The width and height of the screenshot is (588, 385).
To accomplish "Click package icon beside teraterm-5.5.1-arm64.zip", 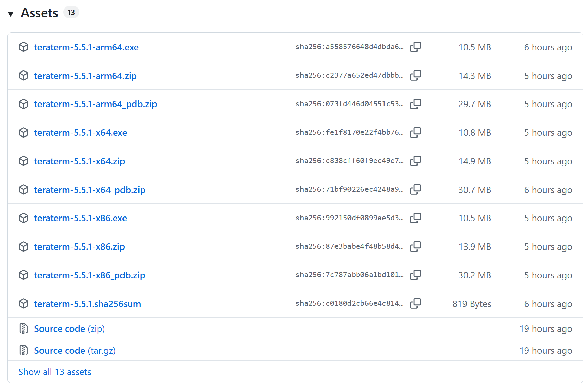I will (23, 76).
